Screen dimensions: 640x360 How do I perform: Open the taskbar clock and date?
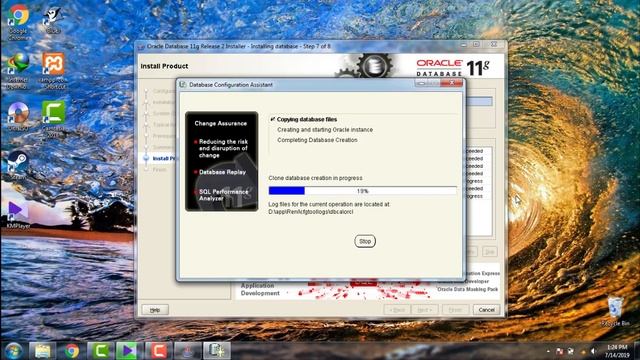(617, 351)
